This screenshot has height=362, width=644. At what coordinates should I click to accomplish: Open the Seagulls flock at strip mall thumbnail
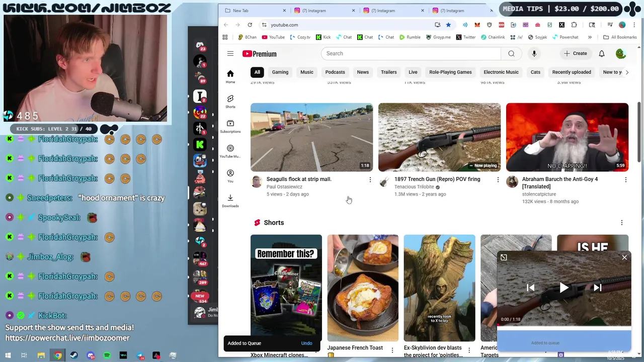(312, 137)
